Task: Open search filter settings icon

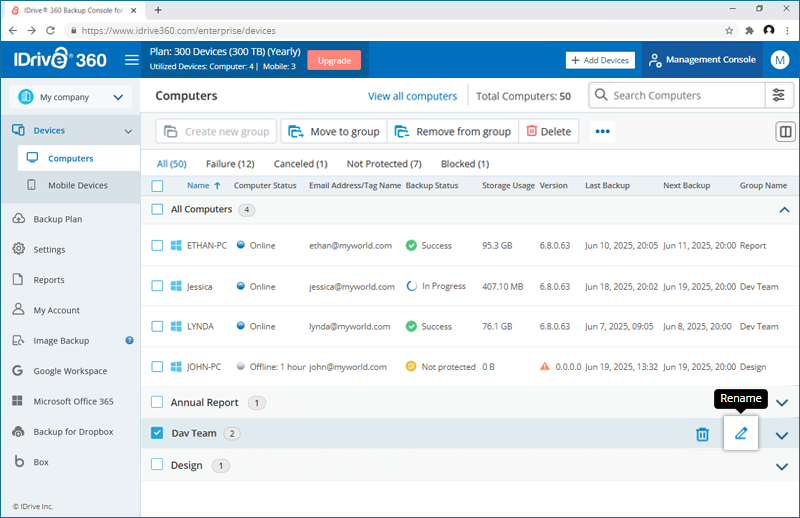Action: click(x=779, y=95)
